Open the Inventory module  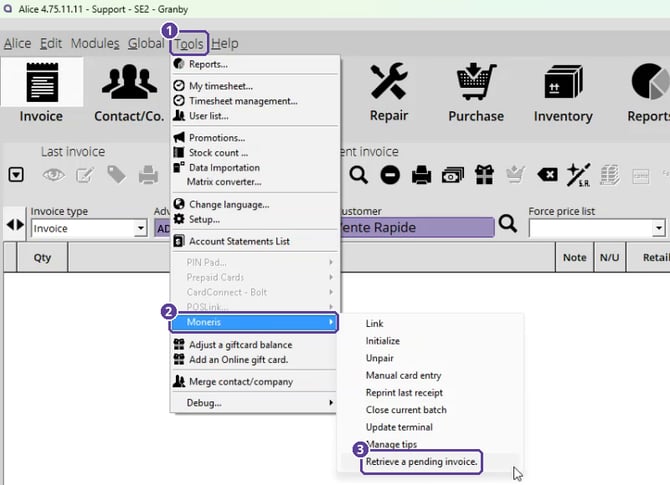click(563, 92)
